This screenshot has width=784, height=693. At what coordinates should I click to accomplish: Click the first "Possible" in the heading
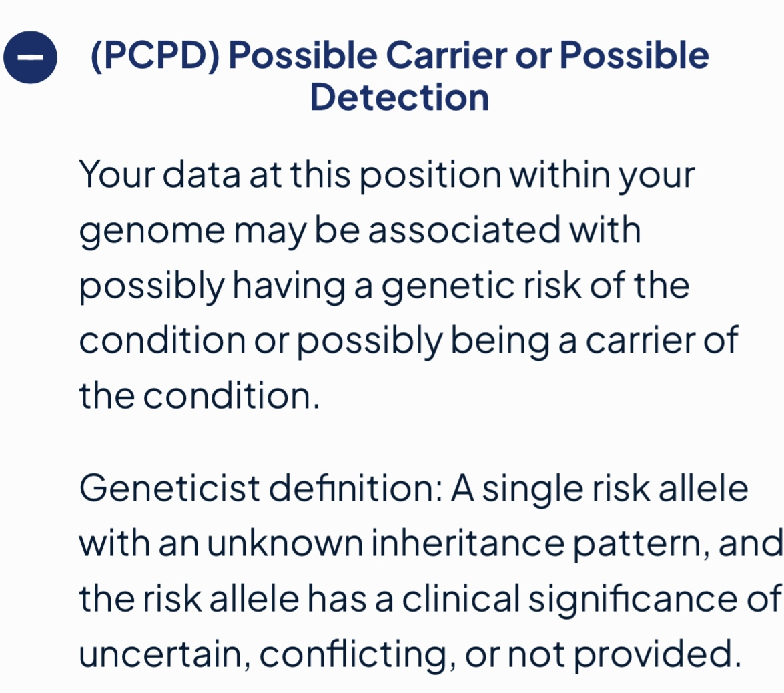click(x=302, y=55)
